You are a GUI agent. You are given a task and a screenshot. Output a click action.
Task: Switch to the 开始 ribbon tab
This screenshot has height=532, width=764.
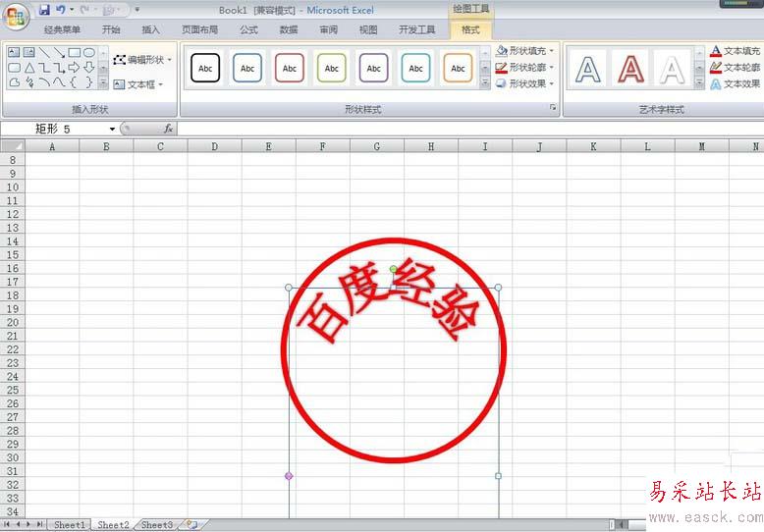pos(111,29)
